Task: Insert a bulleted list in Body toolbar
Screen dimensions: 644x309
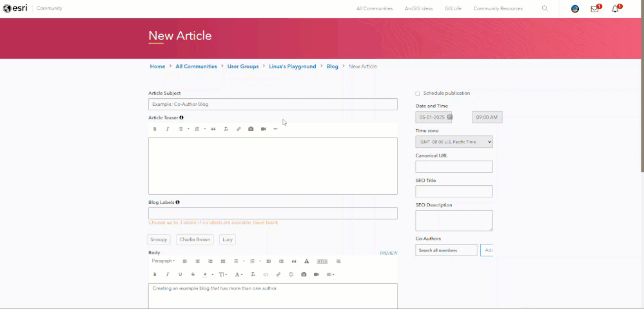Action: tap(236, 261)
